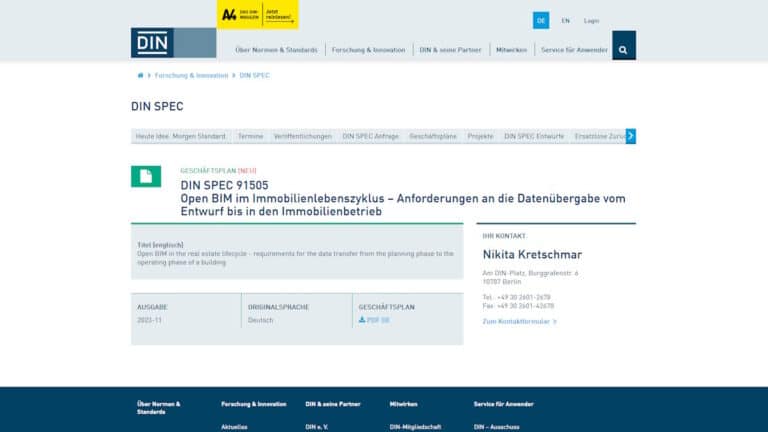Expand Forschung & Innovation menu

click(x=368, y=49)
